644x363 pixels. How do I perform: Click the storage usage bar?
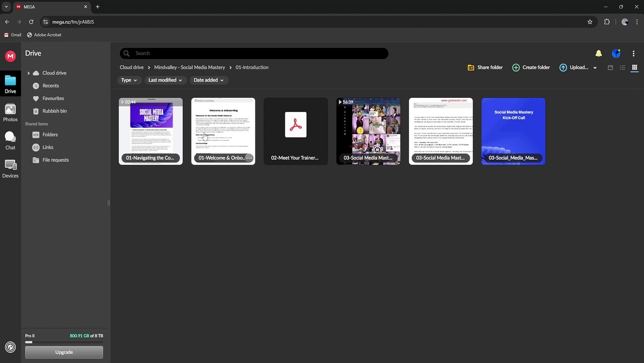coord(64,342)
